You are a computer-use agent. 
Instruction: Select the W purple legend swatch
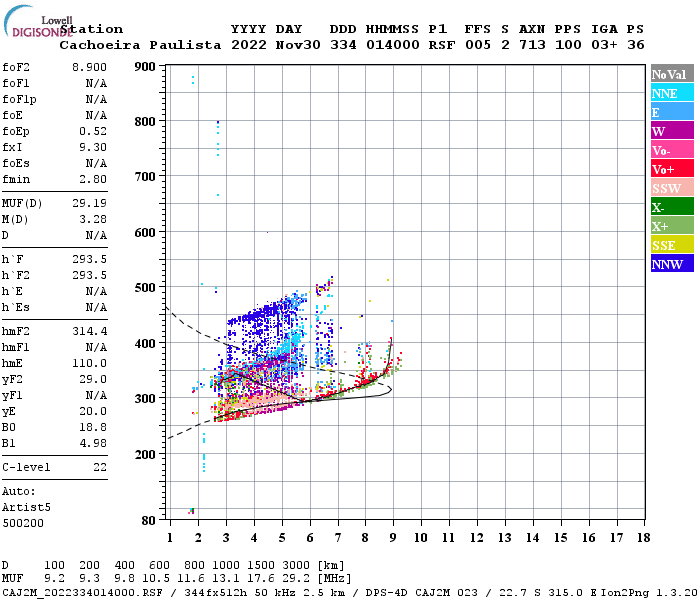[672, 130]
